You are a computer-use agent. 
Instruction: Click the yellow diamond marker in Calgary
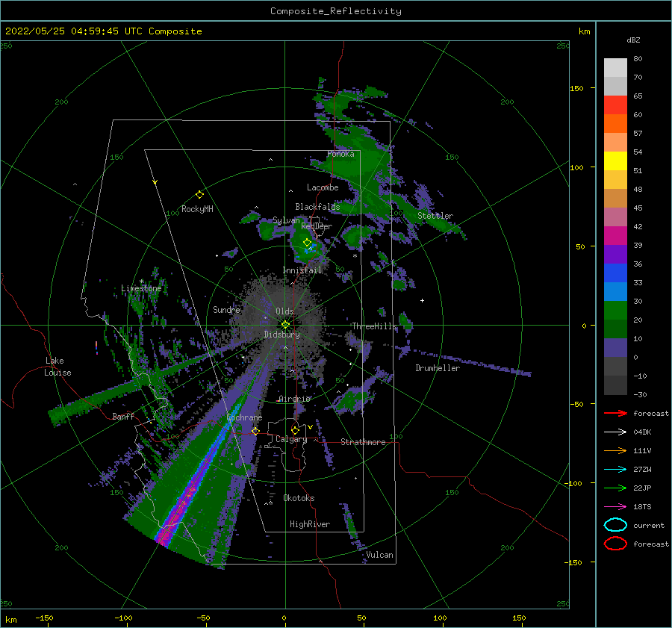(295, 430)
